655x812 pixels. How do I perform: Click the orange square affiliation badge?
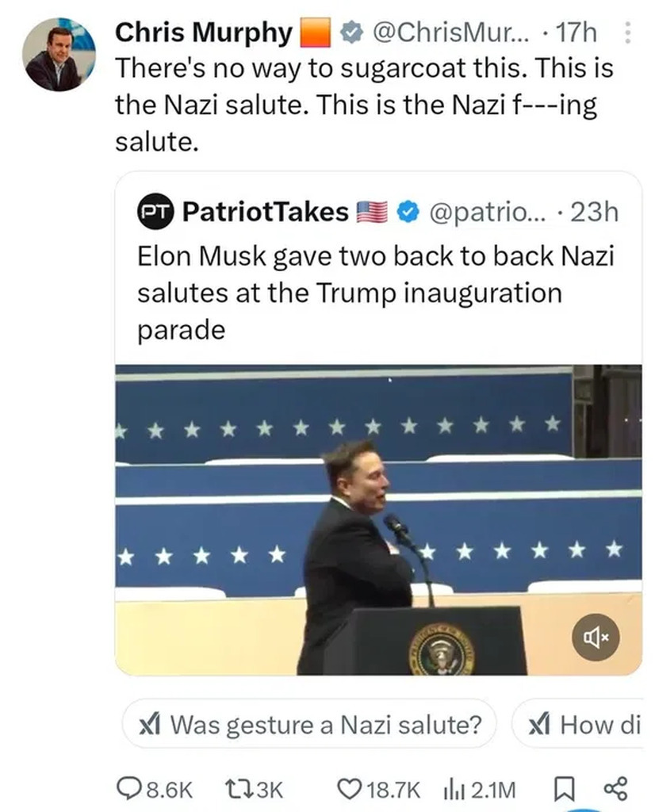coord(315,33)
